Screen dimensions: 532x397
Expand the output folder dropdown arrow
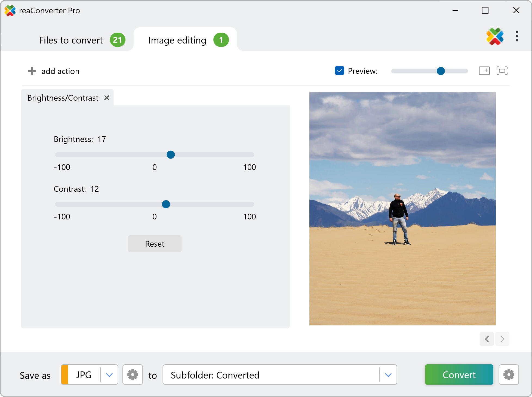pos(388,375)
